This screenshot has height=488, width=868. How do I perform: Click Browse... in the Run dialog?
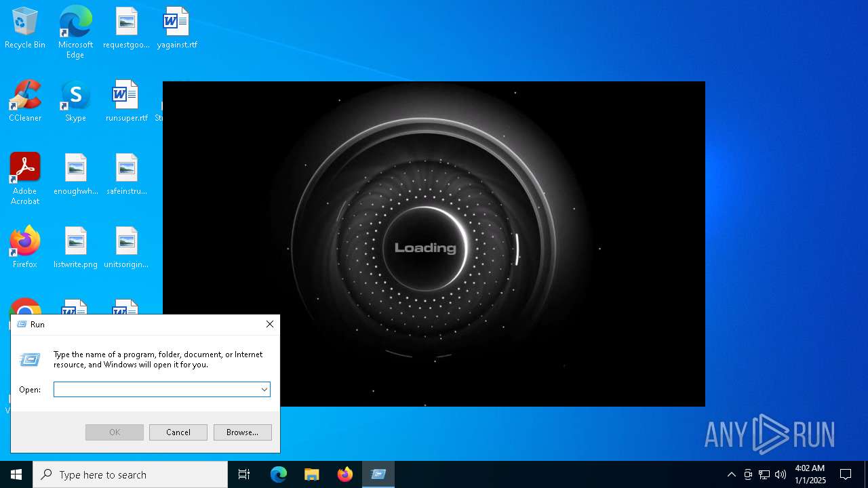tap(242, 432)
